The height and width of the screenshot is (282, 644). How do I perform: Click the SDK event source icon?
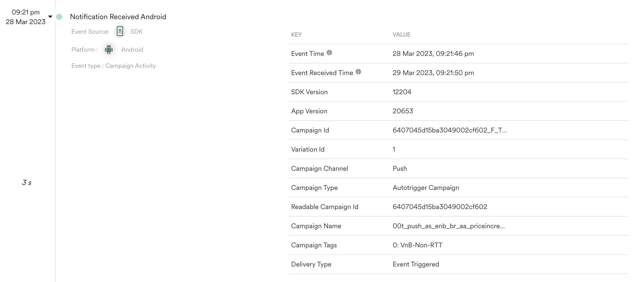tap(120, 32)
